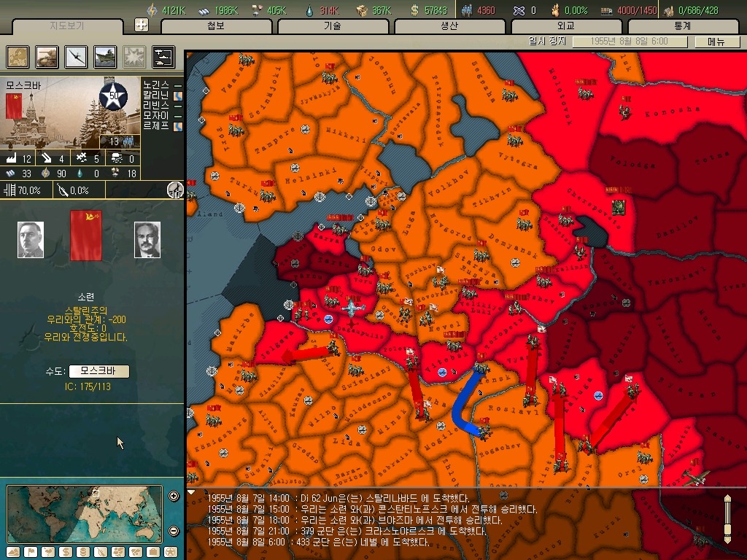Viewport: 747px width, 560px height.
Task: Click the 모자이 adjacent province entry
Action: 162,115
